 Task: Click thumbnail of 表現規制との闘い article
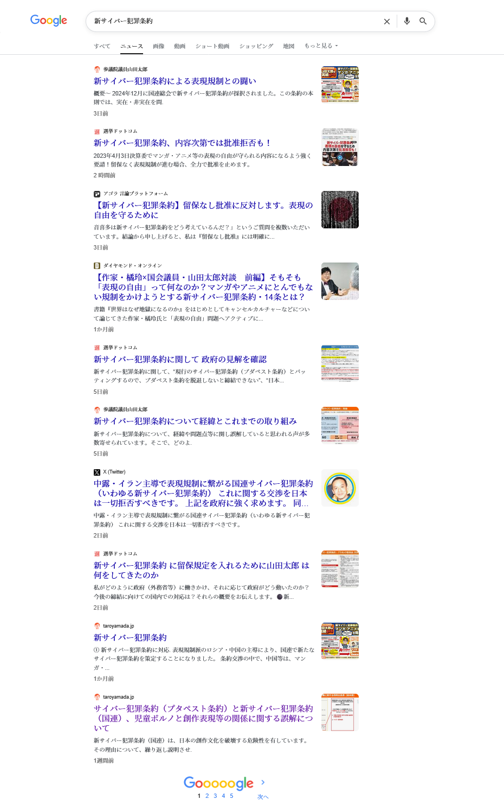click(340, 85)
